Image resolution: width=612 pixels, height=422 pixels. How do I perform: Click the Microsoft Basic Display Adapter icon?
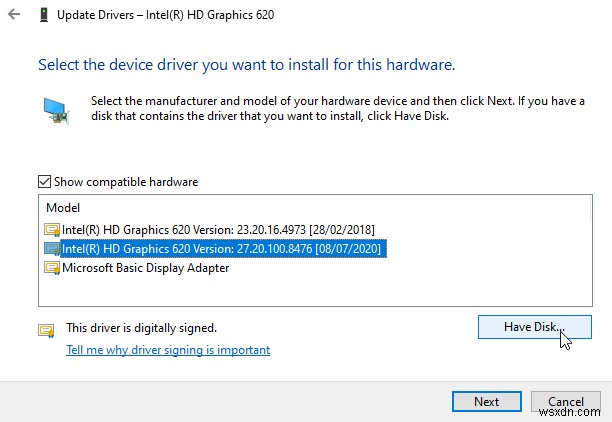52,268
